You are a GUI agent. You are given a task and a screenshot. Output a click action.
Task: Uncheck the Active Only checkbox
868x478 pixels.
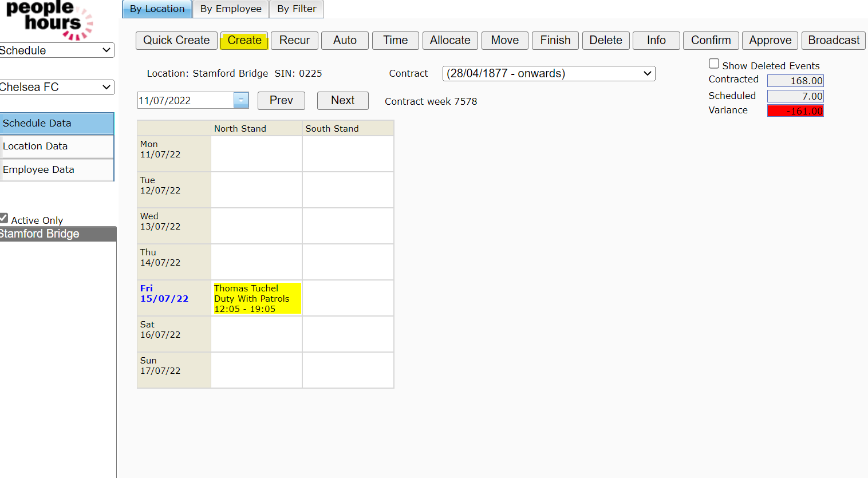pyautogui.click(x=4, y=218)
